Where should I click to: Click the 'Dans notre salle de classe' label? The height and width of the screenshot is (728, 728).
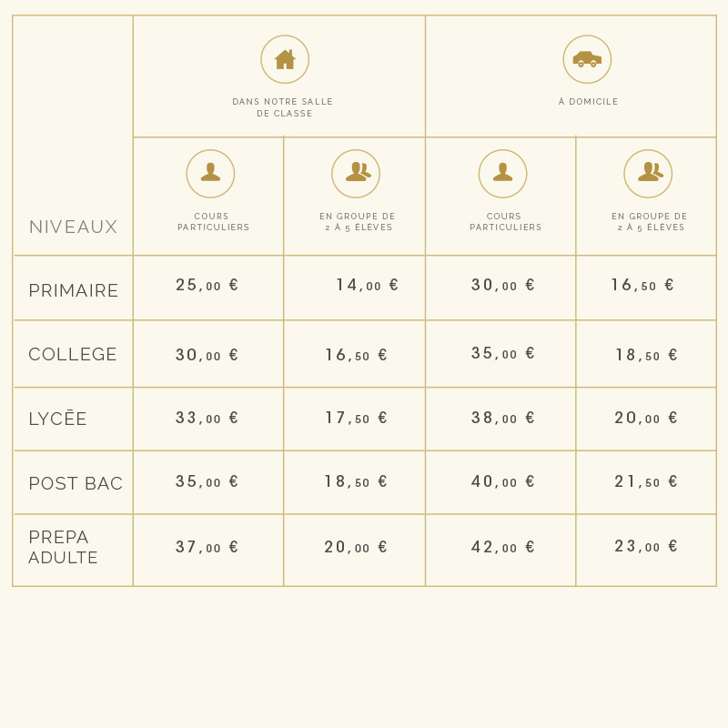[283, 107]
